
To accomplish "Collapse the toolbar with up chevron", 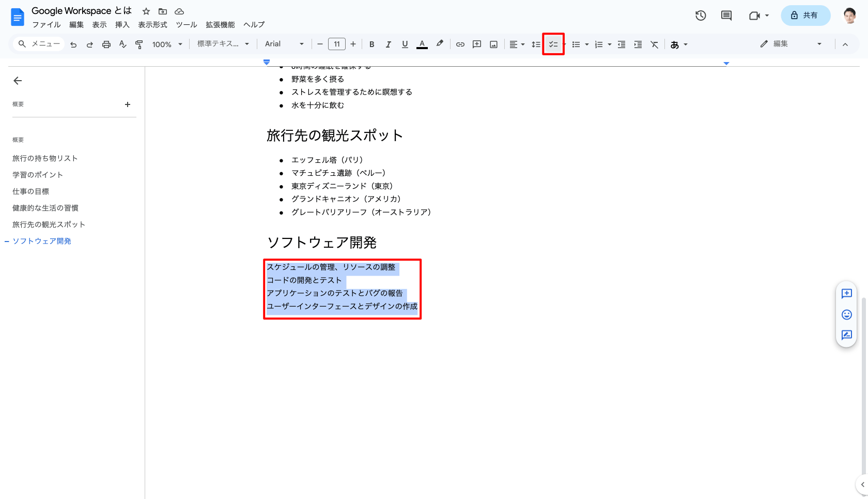I will [845, 44].
